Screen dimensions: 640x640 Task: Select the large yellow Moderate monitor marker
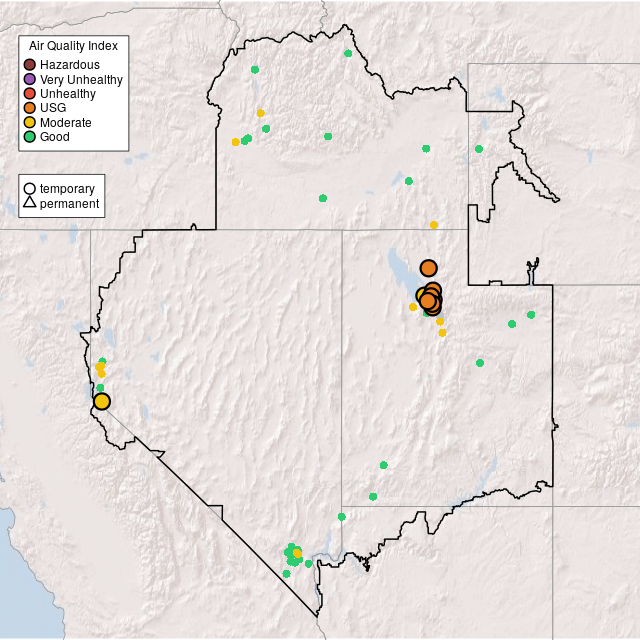102,402
